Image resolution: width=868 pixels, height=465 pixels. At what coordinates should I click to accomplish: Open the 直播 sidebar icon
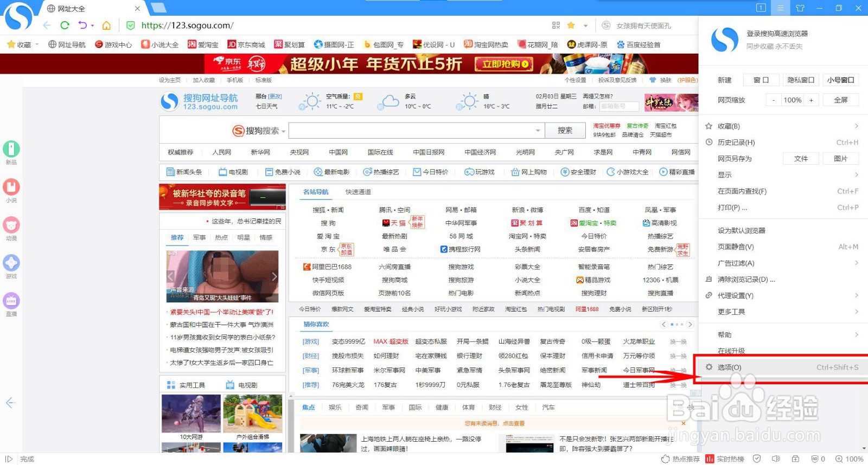[x=11, y=301]
